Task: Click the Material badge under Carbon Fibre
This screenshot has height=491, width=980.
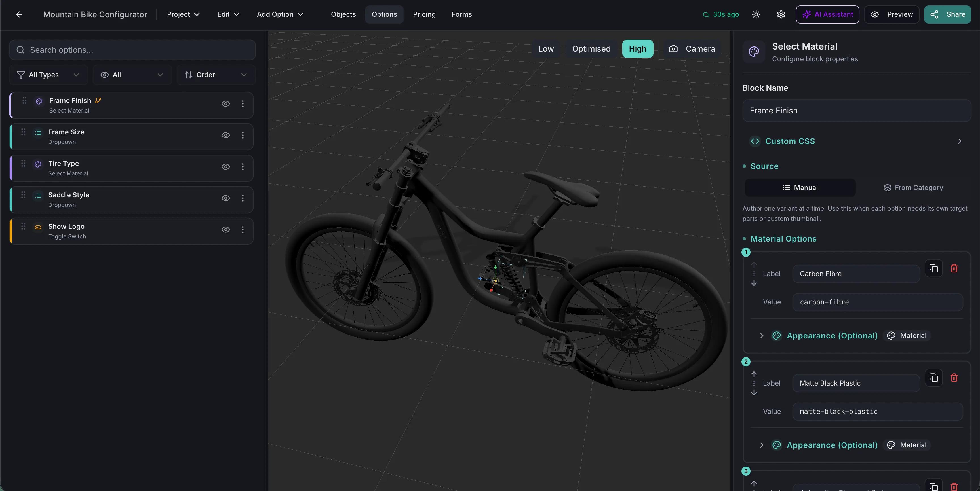Action: pos(907,335)
